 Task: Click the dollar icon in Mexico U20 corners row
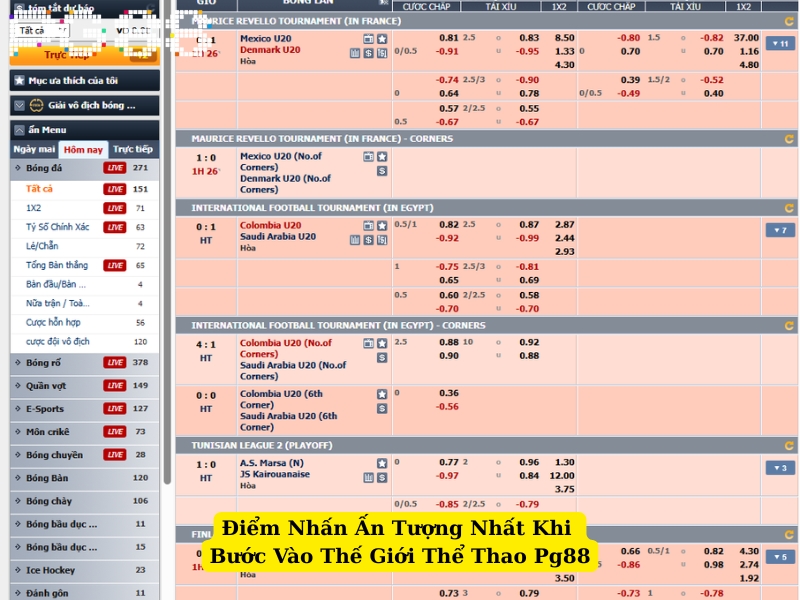tap(382, 171)
